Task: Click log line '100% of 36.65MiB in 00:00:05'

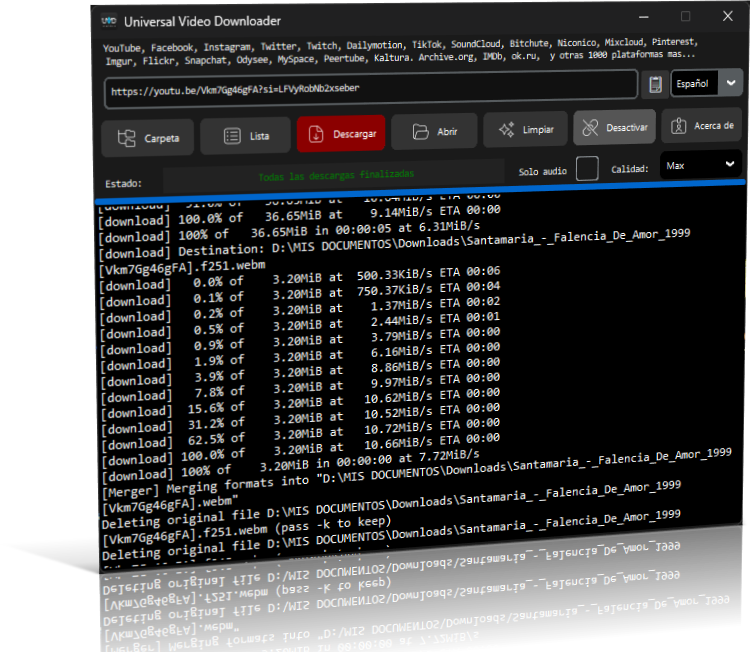Action: pyautogui.click(x=289, y=232)
